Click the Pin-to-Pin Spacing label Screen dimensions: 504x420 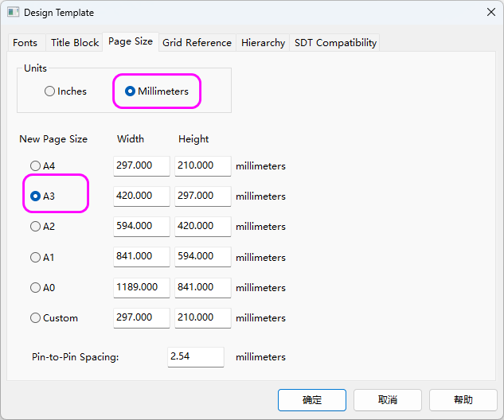click(x=75, y=357)
